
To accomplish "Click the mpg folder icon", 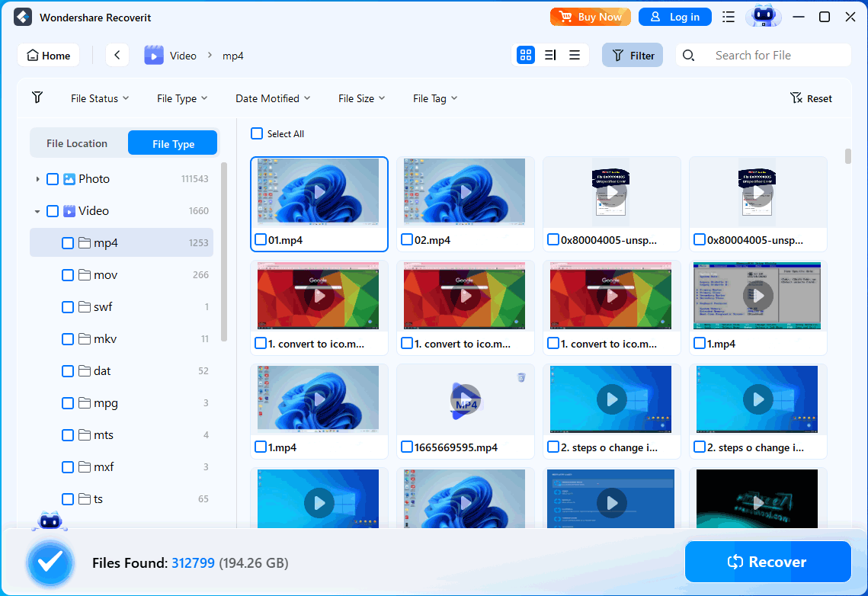I will [x=85, y=403].
